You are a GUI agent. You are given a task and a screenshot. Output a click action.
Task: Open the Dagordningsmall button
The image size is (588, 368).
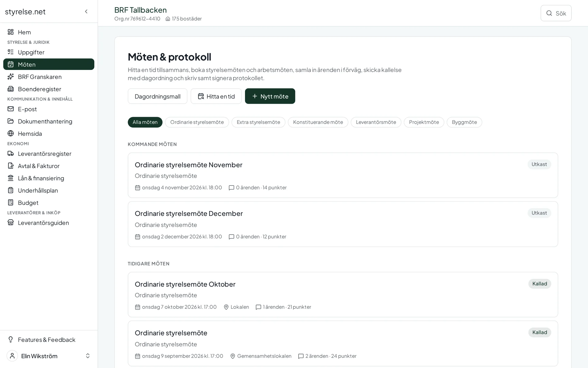click(x=157, y=96)
